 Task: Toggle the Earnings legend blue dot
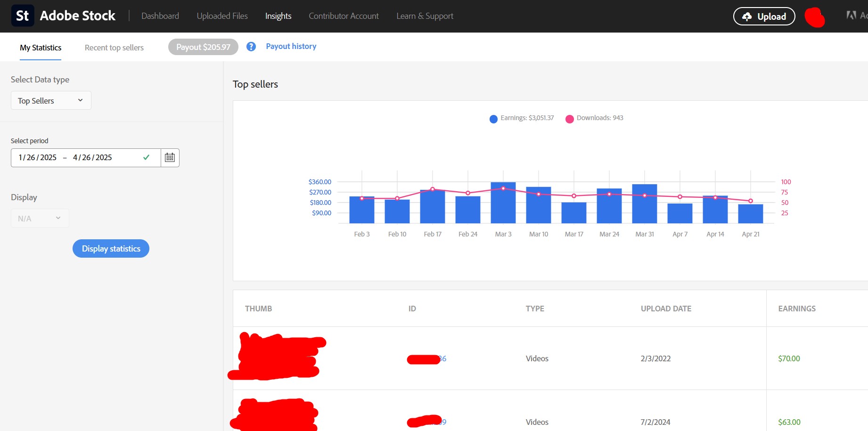coord(493,119)
